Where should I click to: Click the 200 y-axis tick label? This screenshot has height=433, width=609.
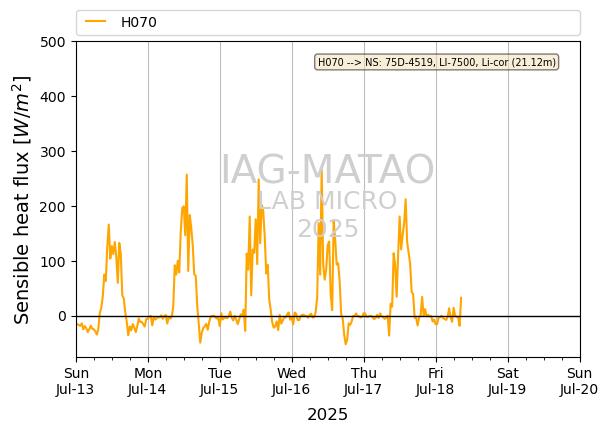click(x=53, y=207)
